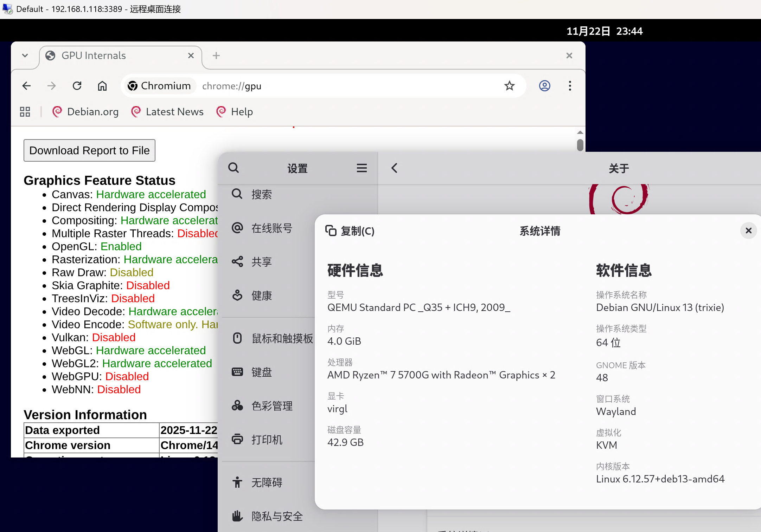The height and width of the screenshot is (532, 761).
Task: Click the home icon in Chromium
Action: (102, 86)
